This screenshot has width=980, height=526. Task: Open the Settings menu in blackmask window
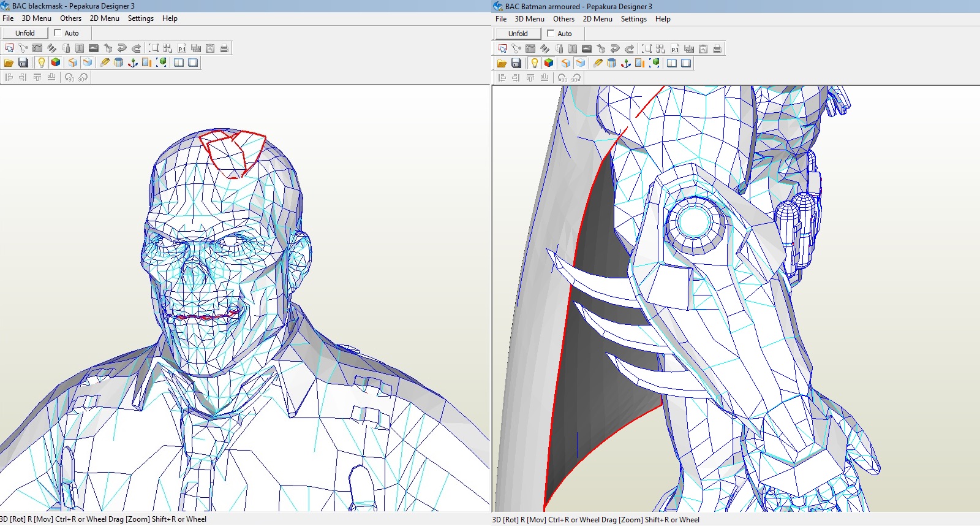141,18
